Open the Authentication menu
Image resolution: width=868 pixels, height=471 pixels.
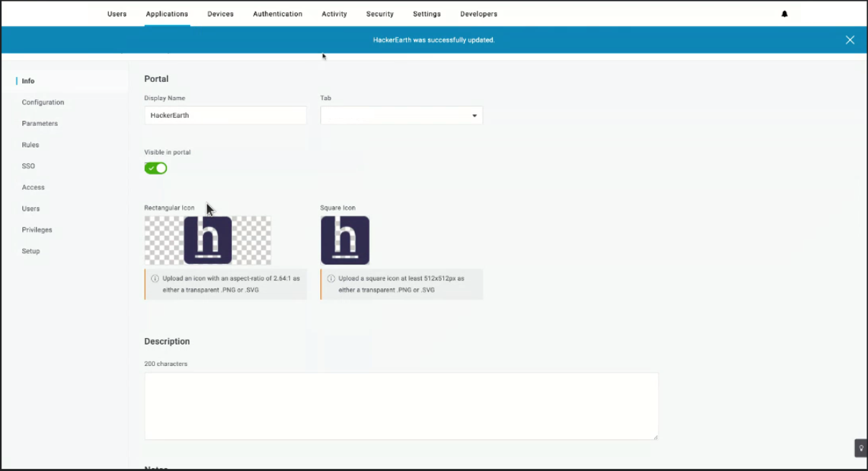[x=277, y=14]
